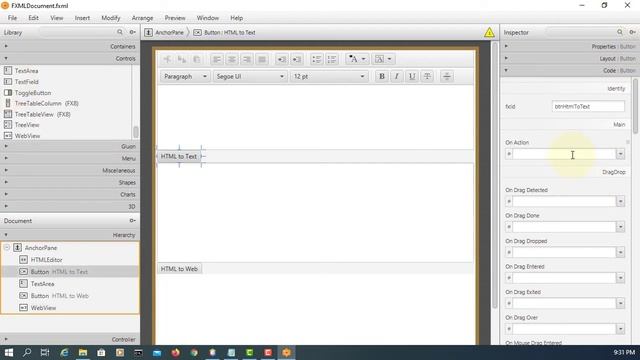Click the fx:id field with btnHtmlToText
640x360 pixels.
pos(588,106)
